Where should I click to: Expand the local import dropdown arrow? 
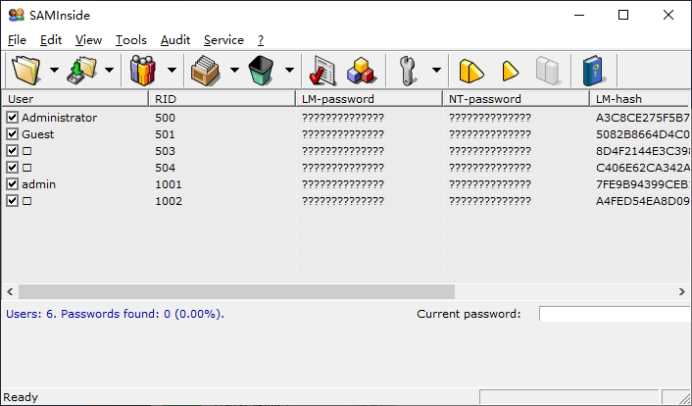point(109,70)
